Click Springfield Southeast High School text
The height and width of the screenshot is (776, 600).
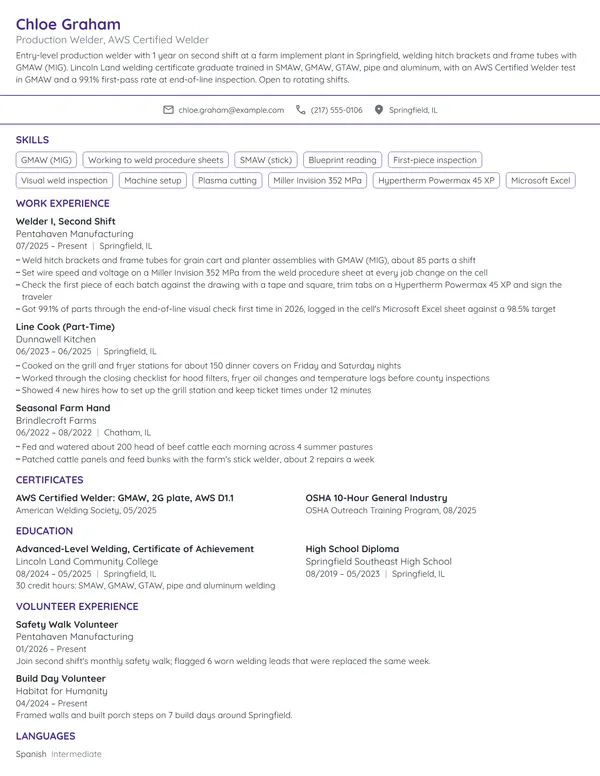(x=378, y=561)
